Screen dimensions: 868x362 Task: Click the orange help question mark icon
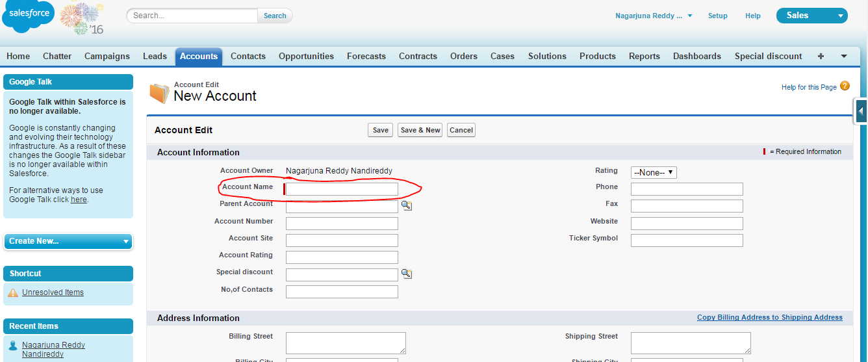click(845, 86)
